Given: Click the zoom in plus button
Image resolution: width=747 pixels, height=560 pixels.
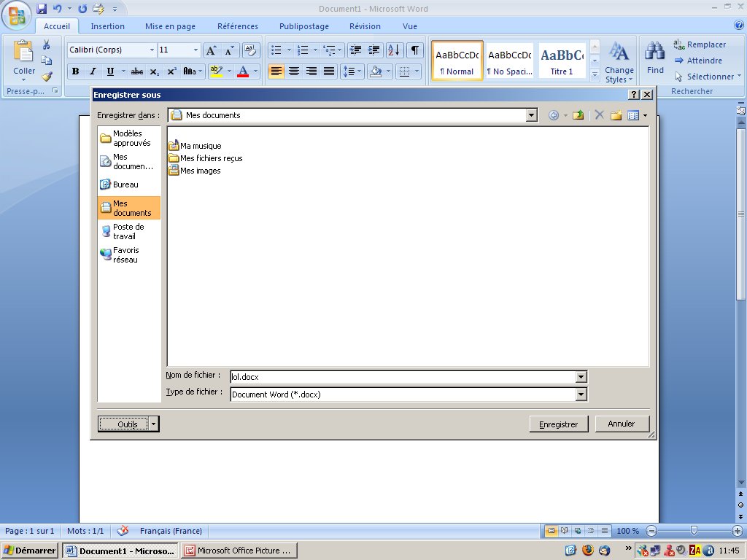Looking at the screenshot, I should (738, 531).
